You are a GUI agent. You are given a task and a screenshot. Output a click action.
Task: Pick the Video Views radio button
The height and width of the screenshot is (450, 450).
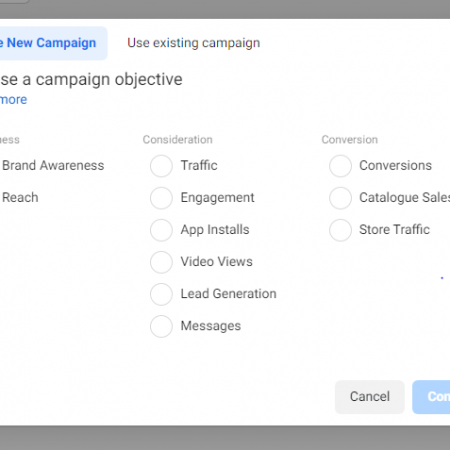tap(161, 262)
